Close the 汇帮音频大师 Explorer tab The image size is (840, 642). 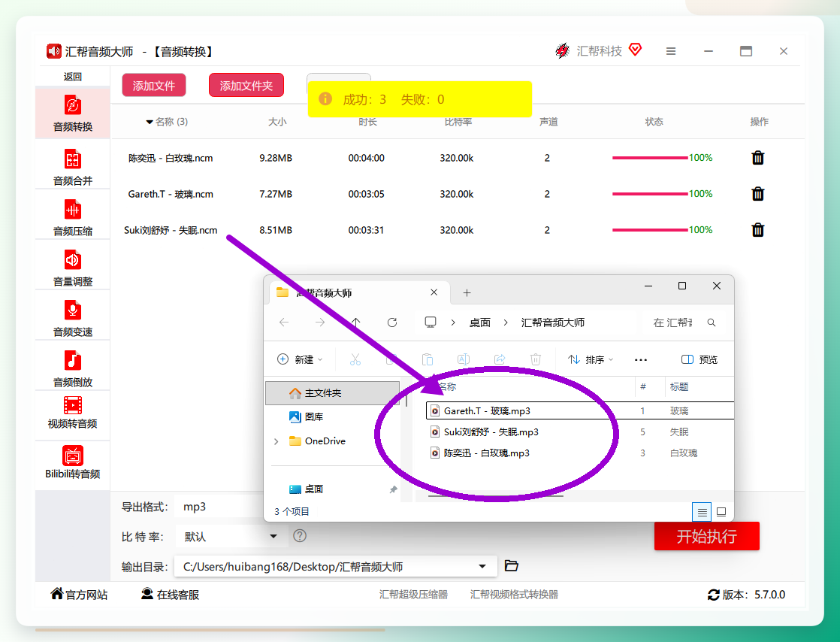[x=434, y=292]
